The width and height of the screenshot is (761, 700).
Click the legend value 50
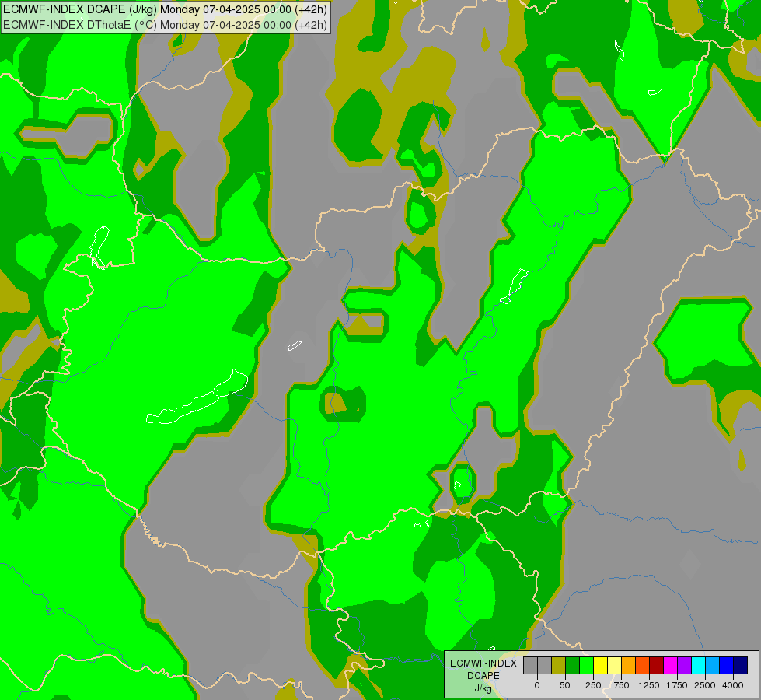[565, 685]
